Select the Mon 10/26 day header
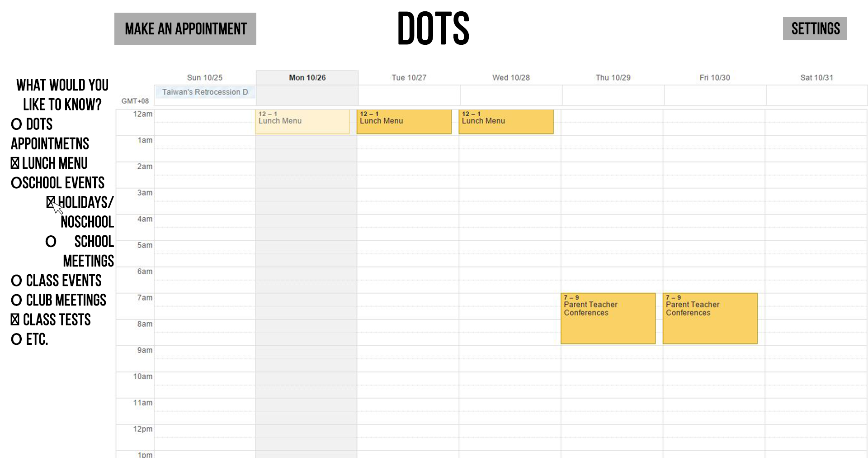868x458 pixels. [307, 78]
